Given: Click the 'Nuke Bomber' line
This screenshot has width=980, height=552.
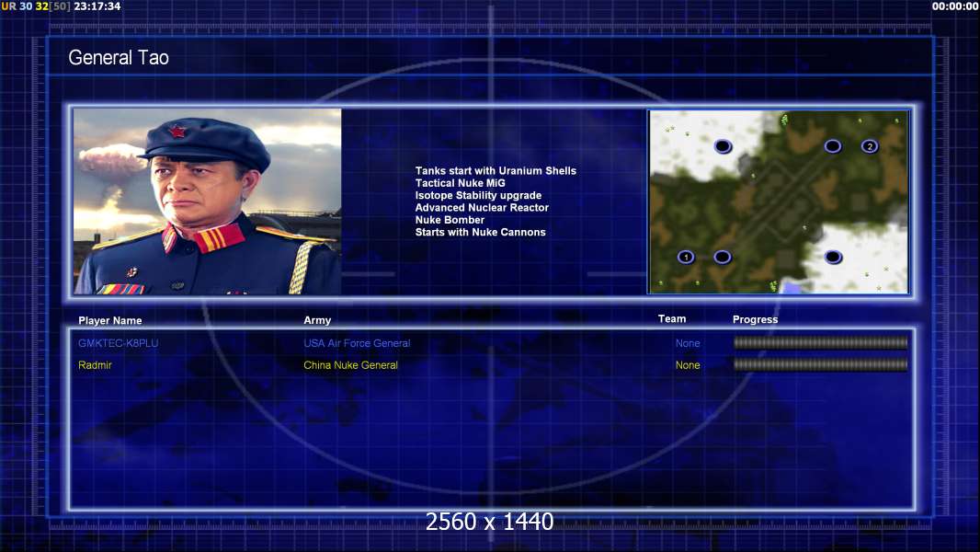Looking at the screenshot, I should click(450, 220).
